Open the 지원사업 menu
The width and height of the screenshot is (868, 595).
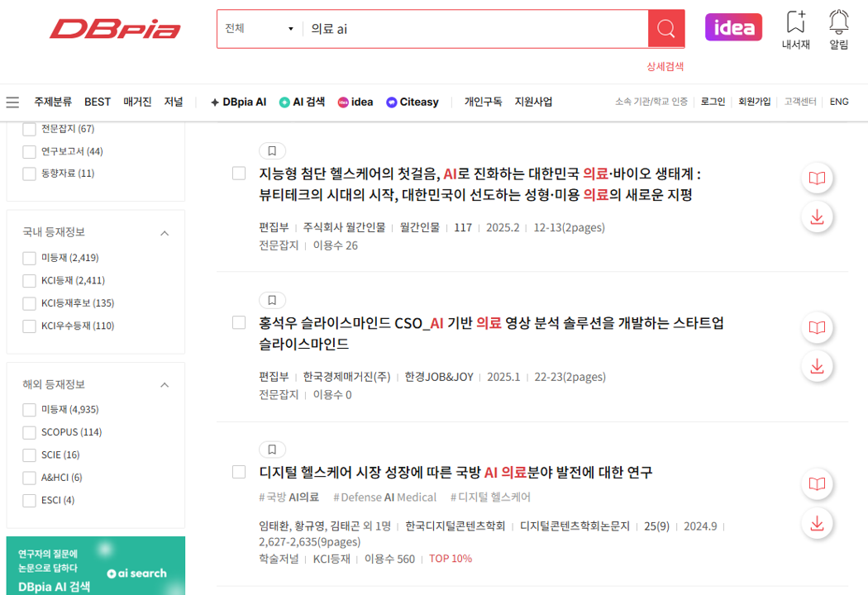click(534, 102)
